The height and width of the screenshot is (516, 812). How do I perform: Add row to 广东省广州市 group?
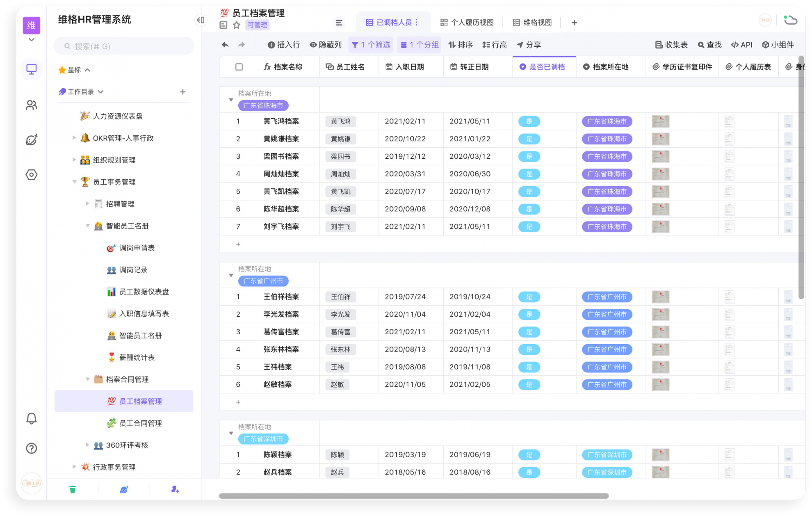point(238,402)
